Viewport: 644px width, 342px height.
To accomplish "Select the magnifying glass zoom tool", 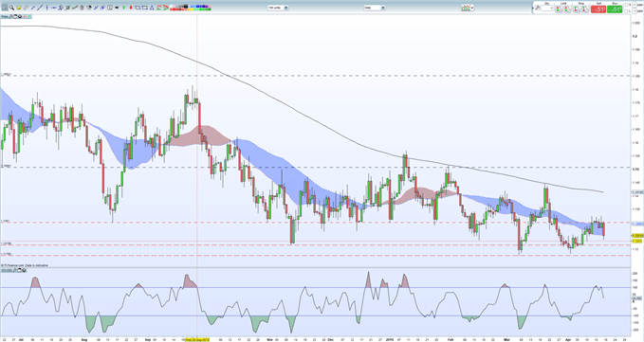I will click(11, 8).
